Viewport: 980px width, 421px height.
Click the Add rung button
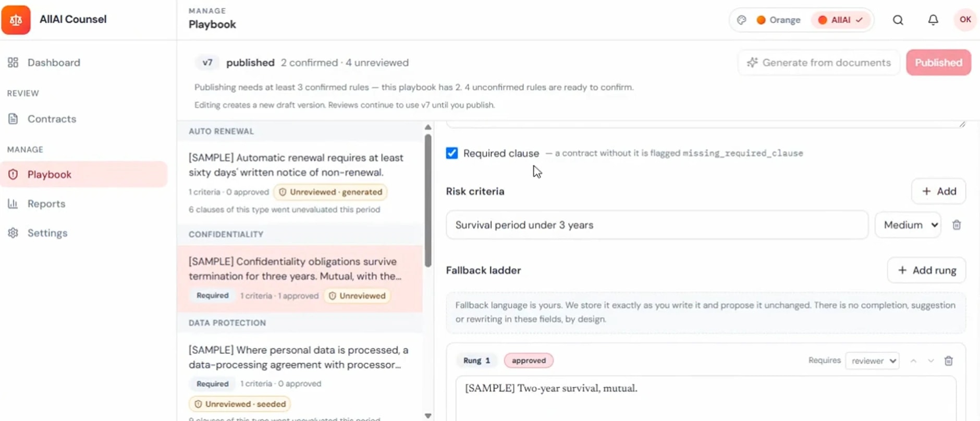pos(926,270)
